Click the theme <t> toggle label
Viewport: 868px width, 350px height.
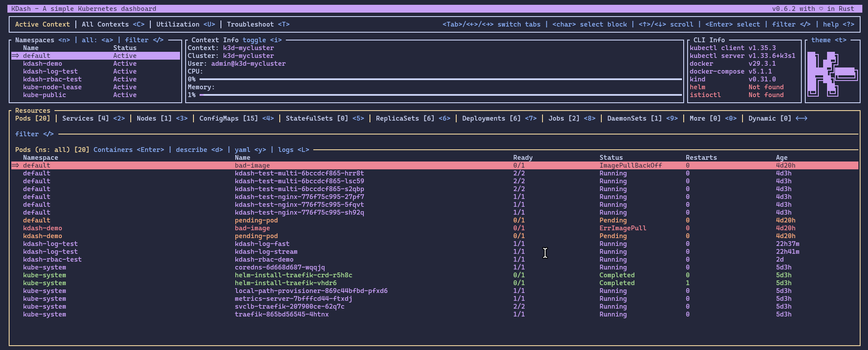829,40
